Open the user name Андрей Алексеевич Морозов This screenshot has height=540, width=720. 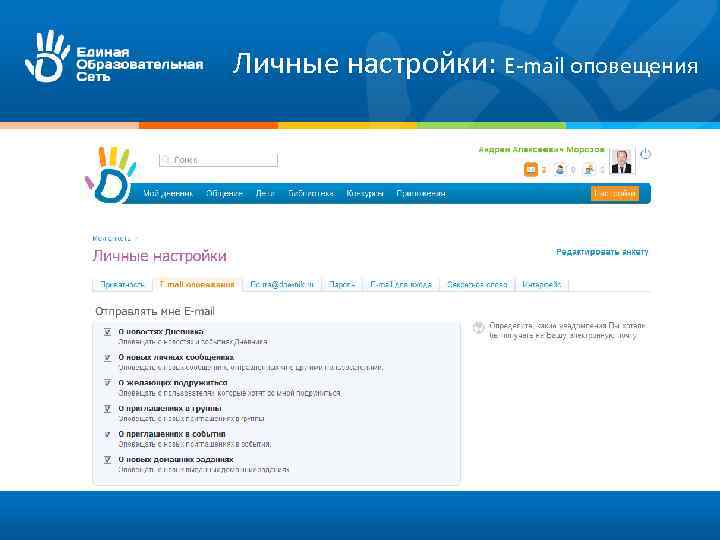pos(541,150)
